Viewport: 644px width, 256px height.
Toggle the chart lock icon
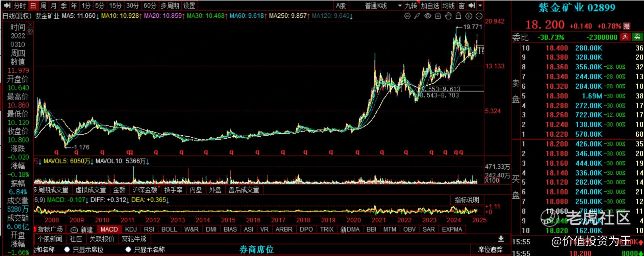(458, 16)
